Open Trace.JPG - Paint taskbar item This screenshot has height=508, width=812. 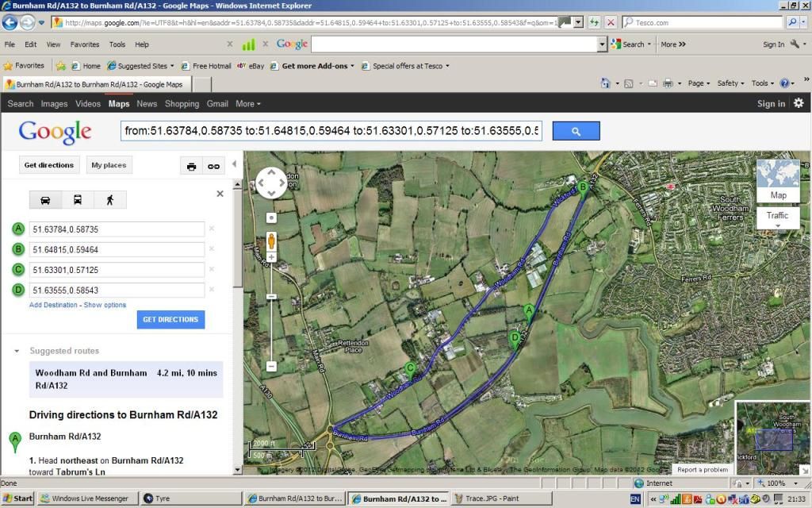501,498
